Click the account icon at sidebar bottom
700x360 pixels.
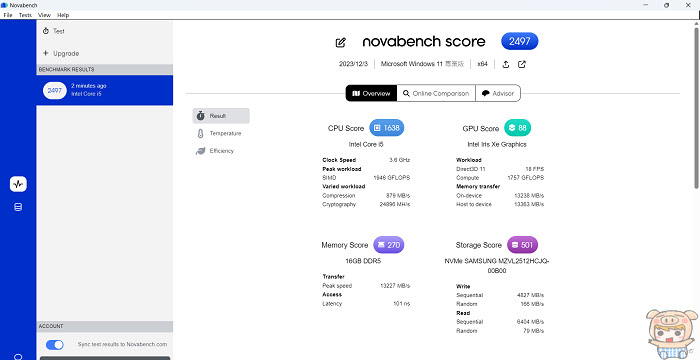coord(18,357)
